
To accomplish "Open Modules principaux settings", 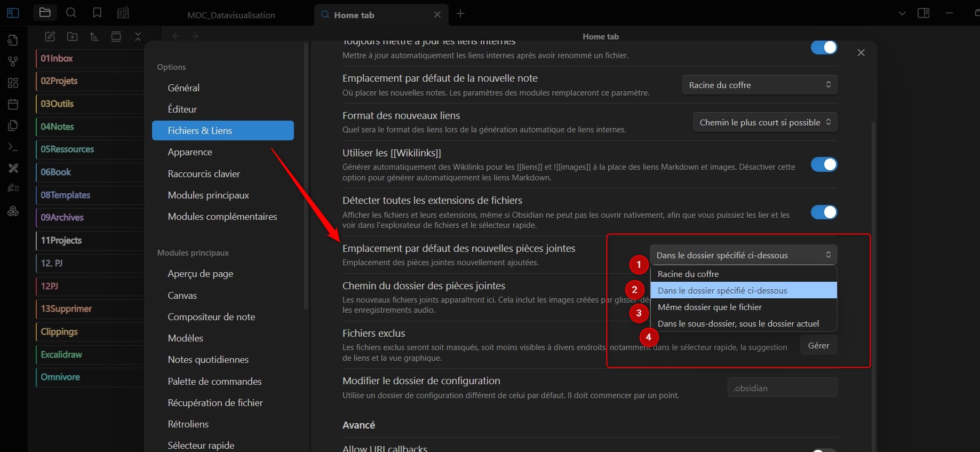I will pos(223,195).
